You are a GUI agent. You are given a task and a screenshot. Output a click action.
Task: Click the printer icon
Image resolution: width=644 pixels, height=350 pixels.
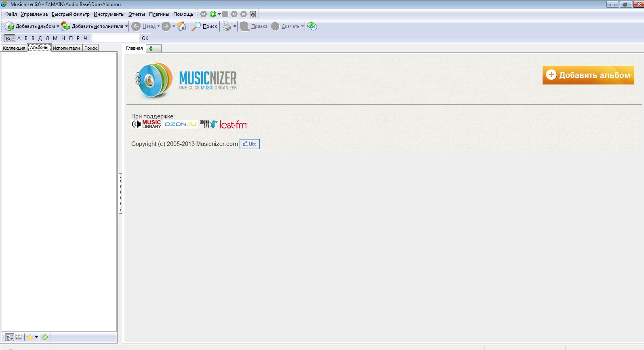click(227, 26)
